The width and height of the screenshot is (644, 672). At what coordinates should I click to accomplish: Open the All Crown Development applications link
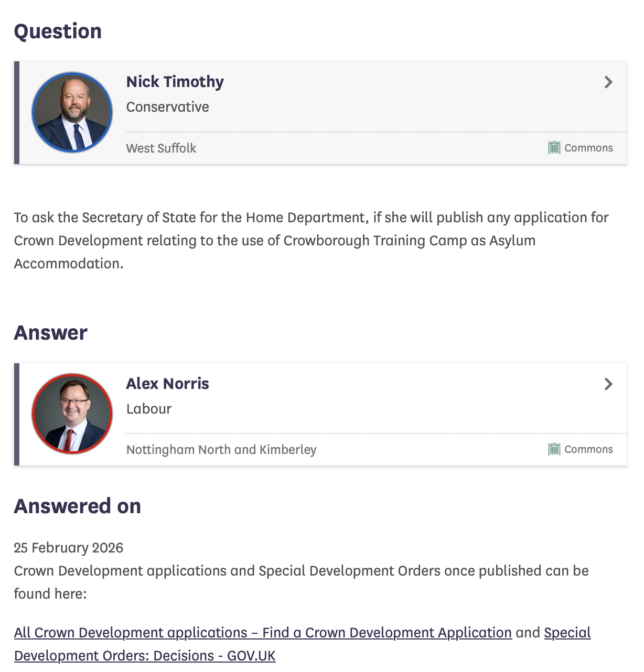pos(263,633)
